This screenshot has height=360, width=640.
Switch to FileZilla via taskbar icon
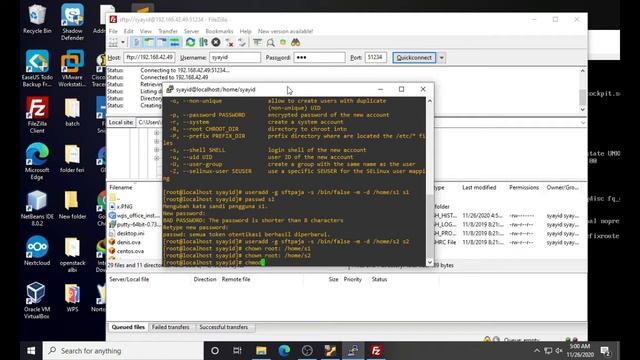(376, 351)
